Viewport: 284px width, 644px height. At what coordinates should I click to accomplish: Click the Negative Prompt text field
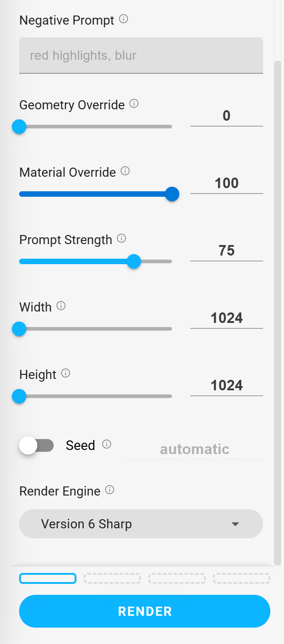pyautogui.click(x=141, y=55)
